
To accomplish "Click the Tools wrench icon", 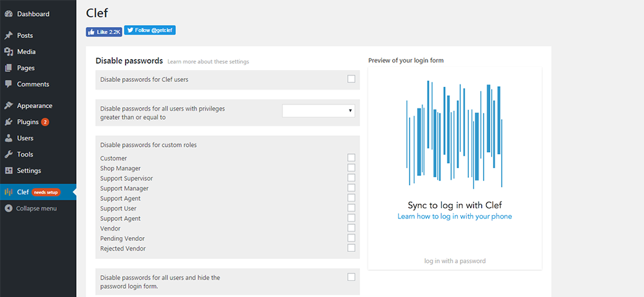I will pyautogui.click(x=8, y=155).
